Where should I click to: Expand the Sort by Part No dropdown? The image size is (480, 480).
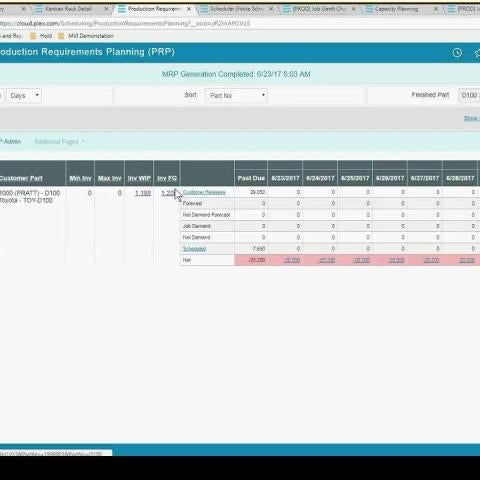click(x=236, y=95)
